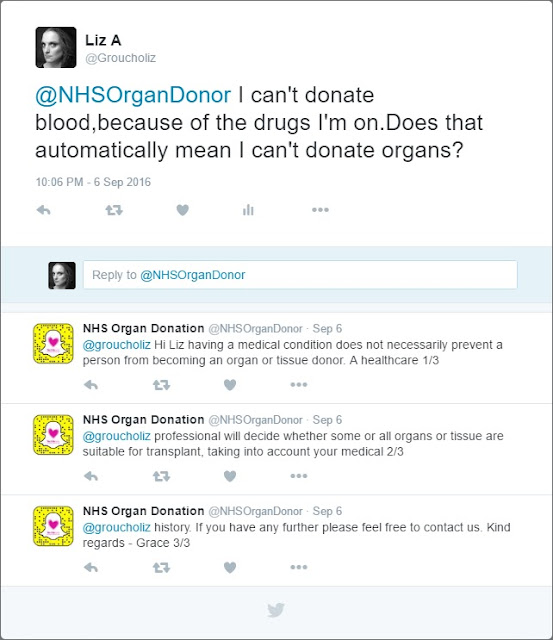Screen dimensions: 553x640
Task: Like the NHS reply ending 3/3
Action: (230, 567)
